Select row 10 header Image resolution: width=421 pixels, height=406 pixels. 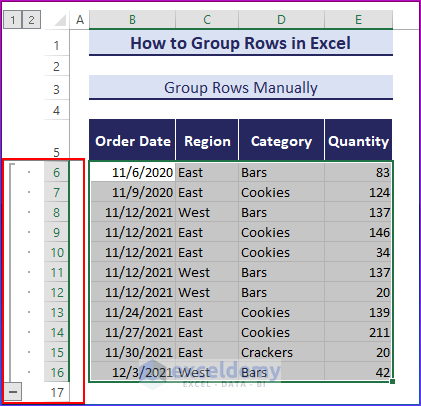click(56, 252)
